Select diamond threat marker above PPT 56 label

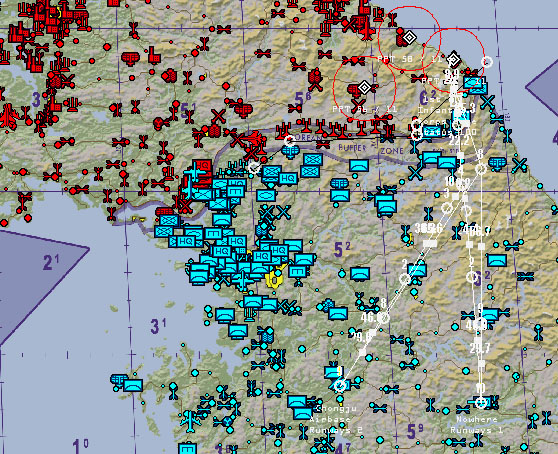364,87
